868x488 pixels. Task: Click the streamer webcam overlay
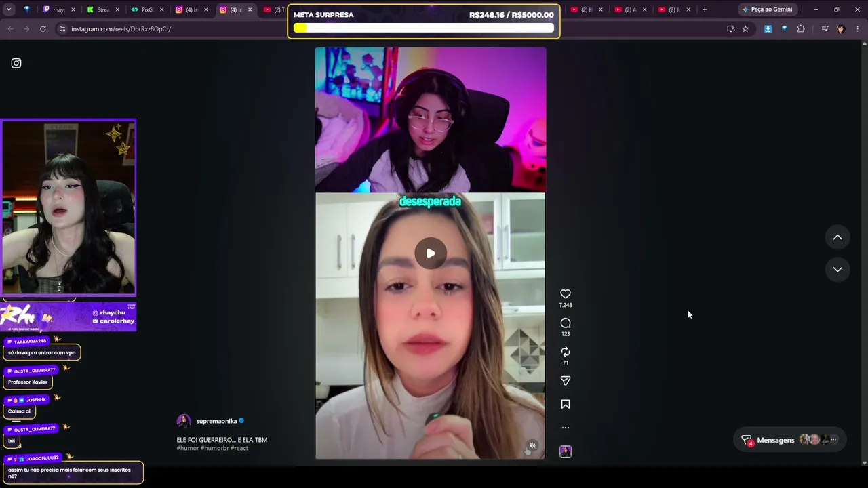(68, 207)
